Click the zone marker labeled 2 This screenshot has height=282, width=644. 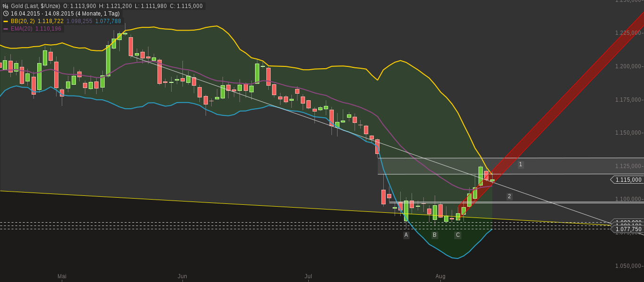pyautogui.click(x=509, y=196)
